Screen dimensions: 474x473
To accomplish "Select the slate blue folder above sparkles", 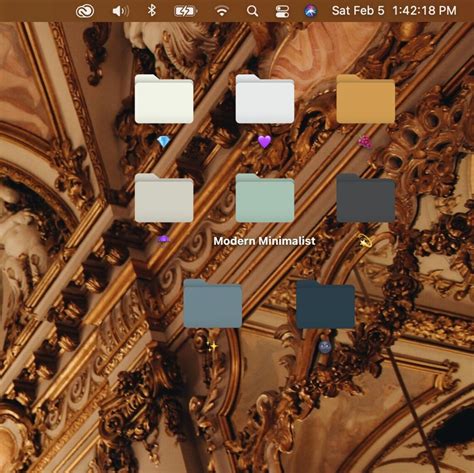I will [x=213, y=304].
